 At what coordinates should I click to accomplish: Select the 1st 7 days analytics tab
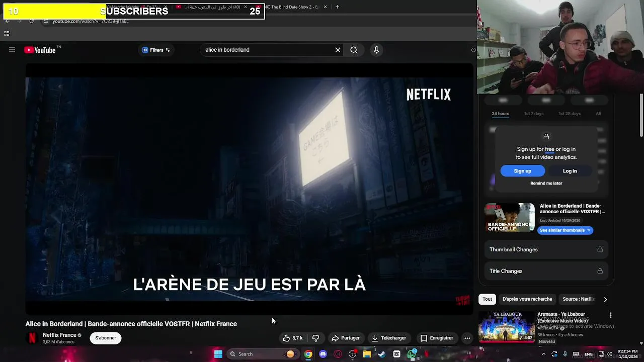tap(534, 114)
